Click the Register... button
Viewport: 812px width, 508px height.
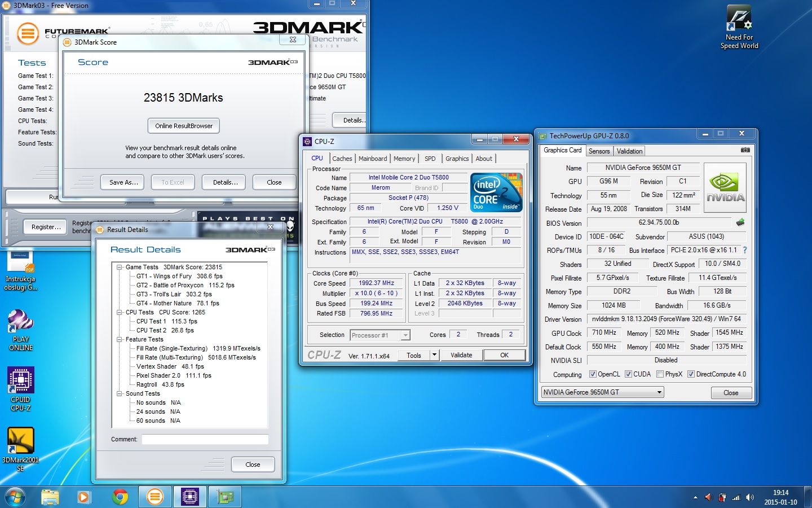pyautogui.click(x=46, y=227)
